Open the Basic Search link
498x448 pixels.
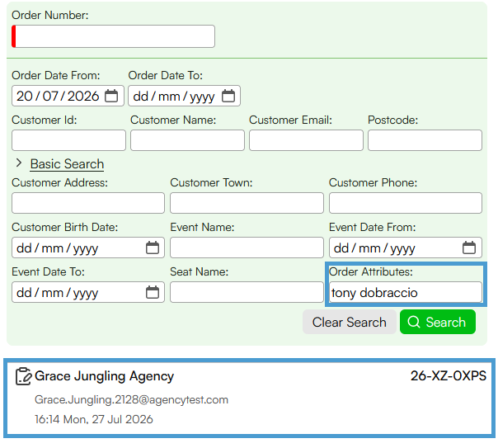(67, 164)
